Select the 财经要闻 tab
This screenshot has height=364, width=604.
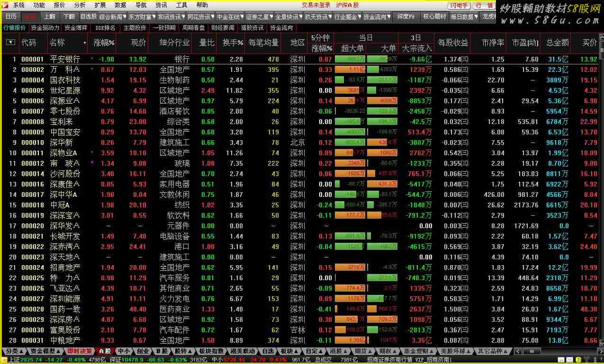[x=223, y=28]
